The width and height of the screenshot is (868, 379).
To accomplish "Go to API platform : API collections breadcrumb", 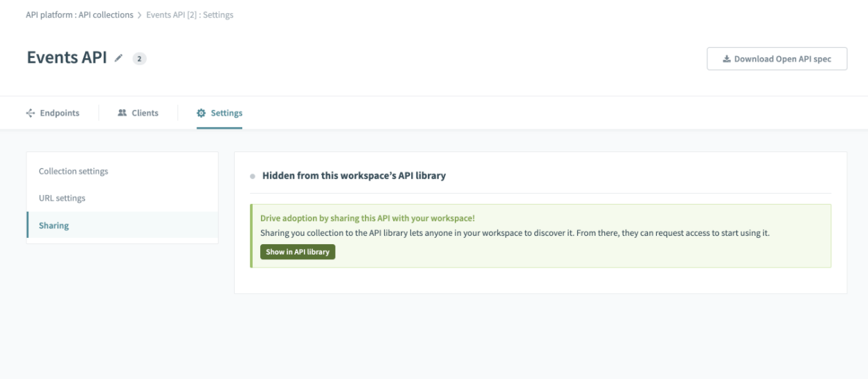I will tap(80, 15).
